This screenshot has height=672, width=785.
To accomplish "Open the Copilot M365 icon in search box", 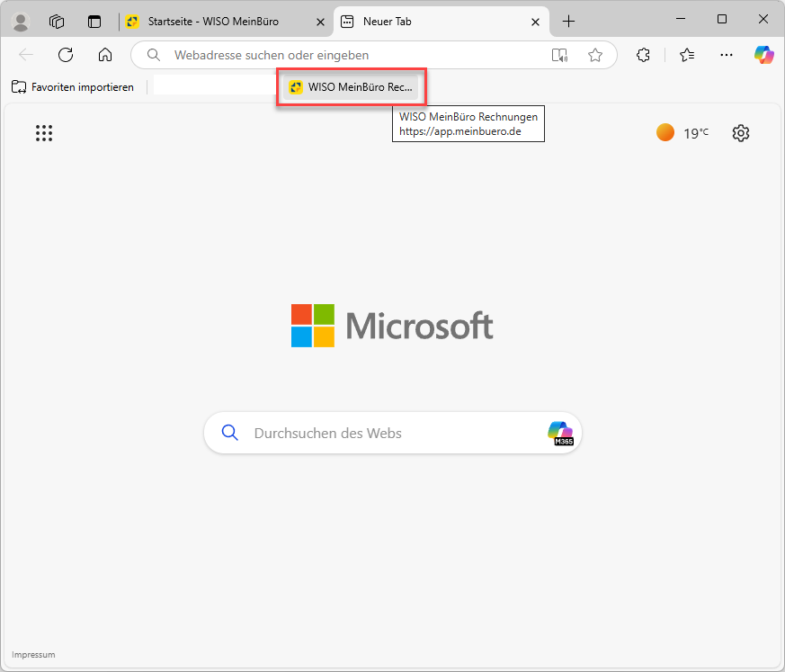I will (x=561, y=434).
